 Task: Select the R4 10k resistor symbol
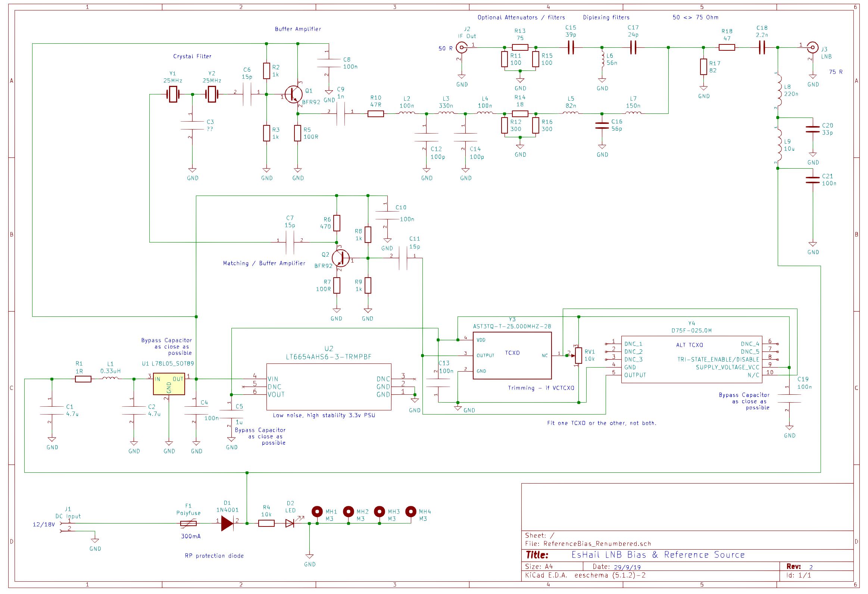point(266,523)
